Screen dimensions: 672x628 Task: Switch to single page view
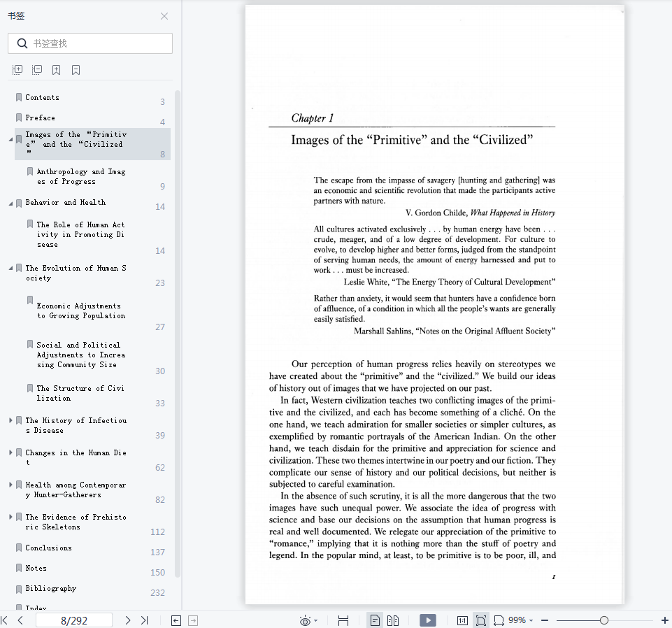(x=375, y=620)
